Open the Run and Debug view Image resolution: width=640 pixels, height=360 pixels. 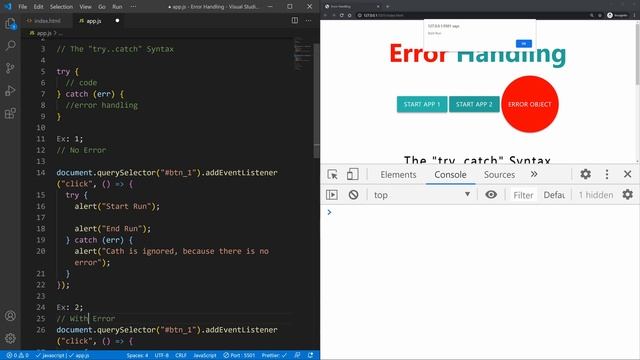coord(10,91)
